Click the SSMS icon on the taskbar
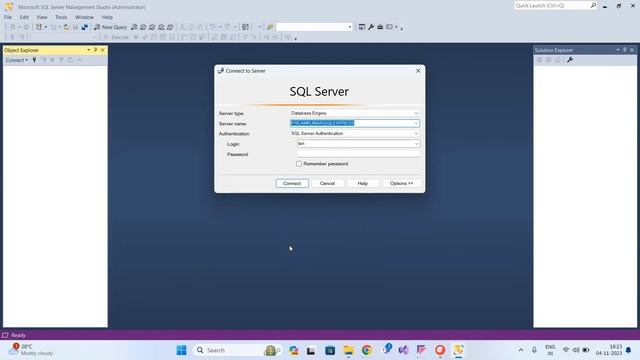This screenshot has width=640, height=360. tap(458, 350)
